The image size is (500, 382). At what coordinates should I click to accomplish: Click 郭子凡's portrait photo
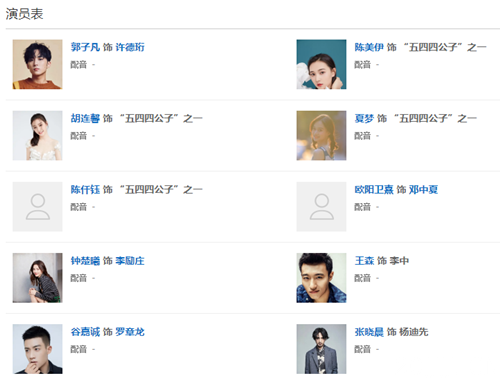point(37,64)
